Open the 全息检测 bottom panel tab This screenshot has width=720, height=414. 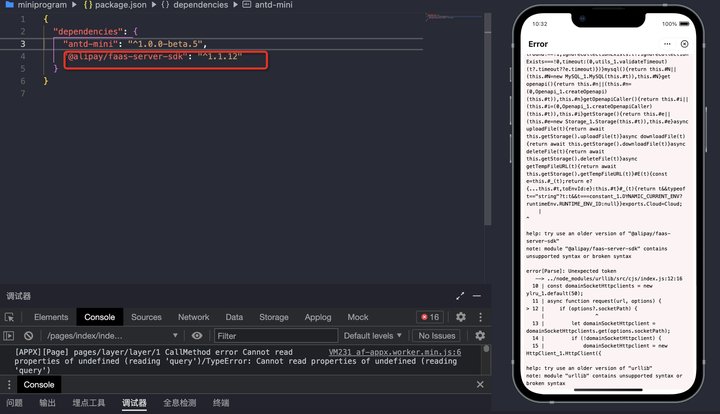(x=180, y=403)
